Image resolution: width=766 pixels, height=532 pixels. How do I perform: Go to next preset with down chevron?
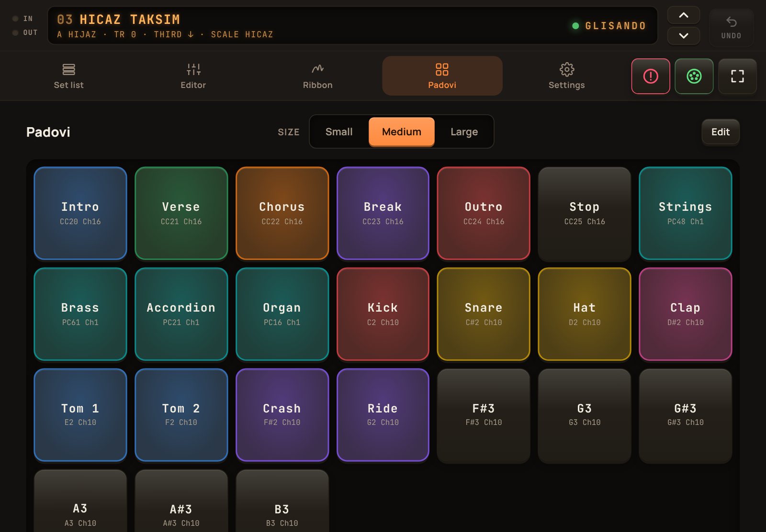(684, 36)
